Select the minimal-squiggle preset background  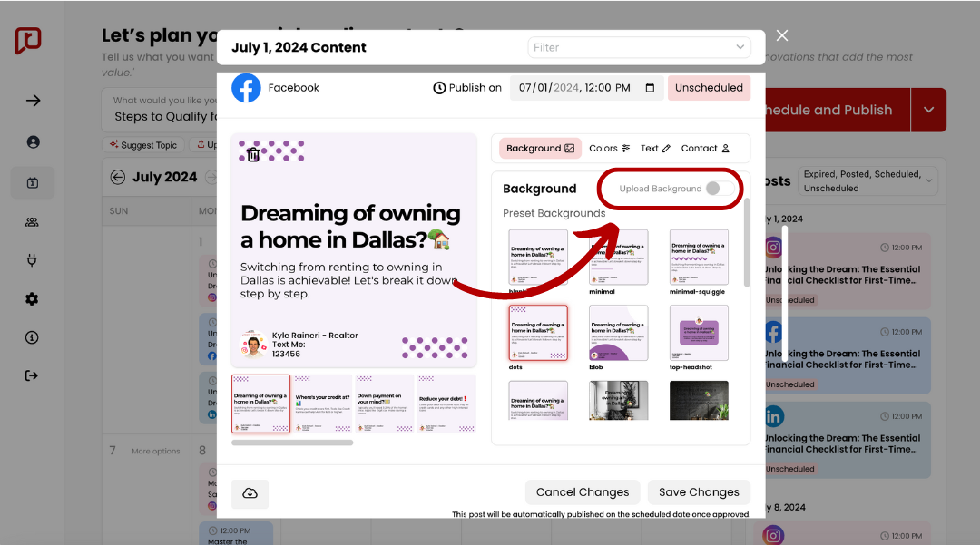pyautogui.click(x=699, y=258)
